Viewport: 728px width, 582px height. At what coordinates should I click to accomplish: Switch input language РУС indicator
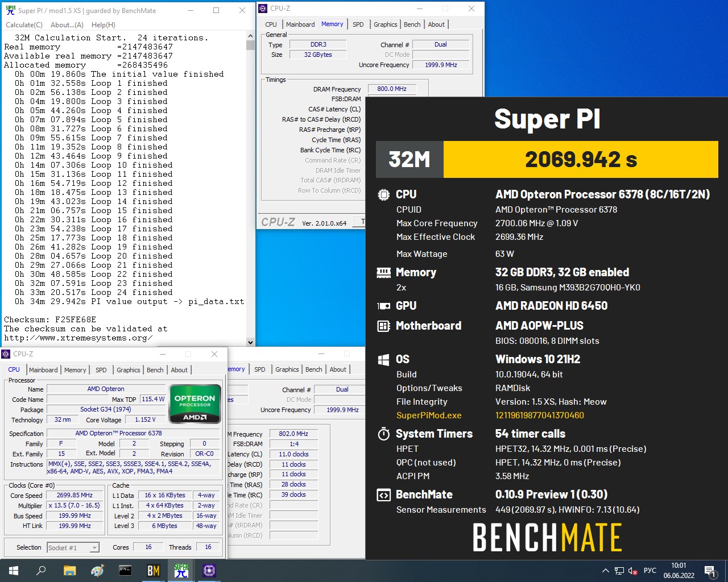[x=650, y=571]
